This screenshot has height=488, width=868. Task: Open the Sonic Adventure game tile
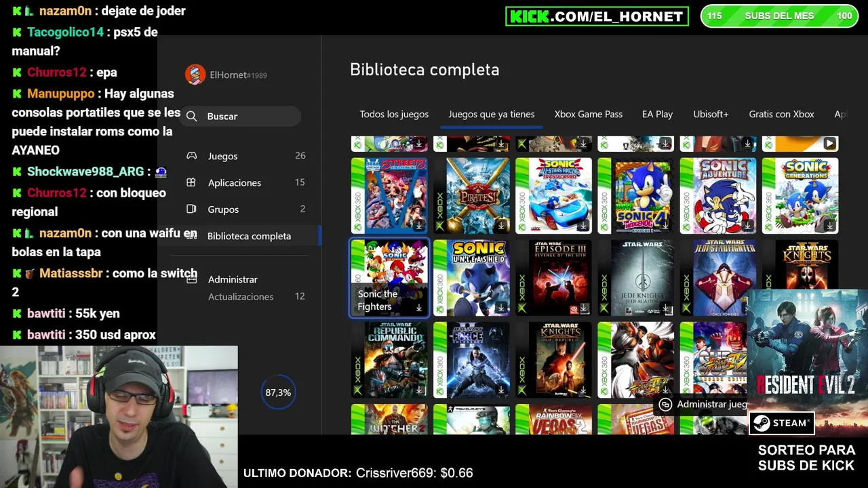click(x=718, y=196)
